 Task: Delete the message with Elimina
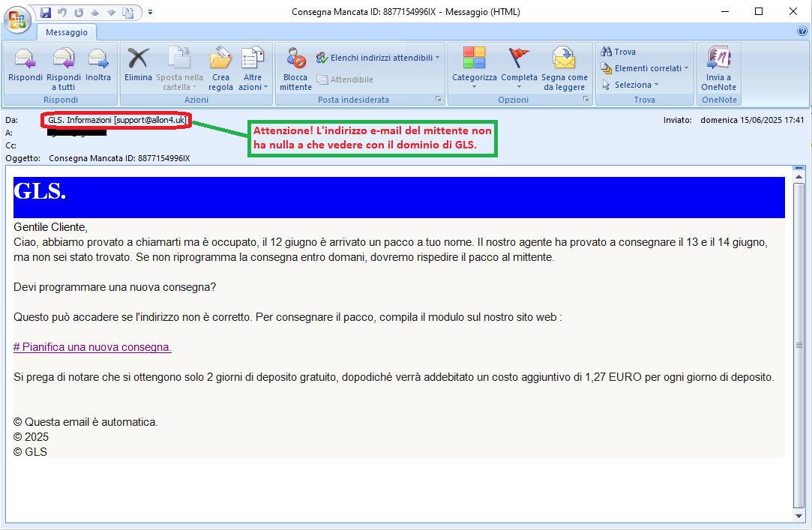click(x=138, y=70)
